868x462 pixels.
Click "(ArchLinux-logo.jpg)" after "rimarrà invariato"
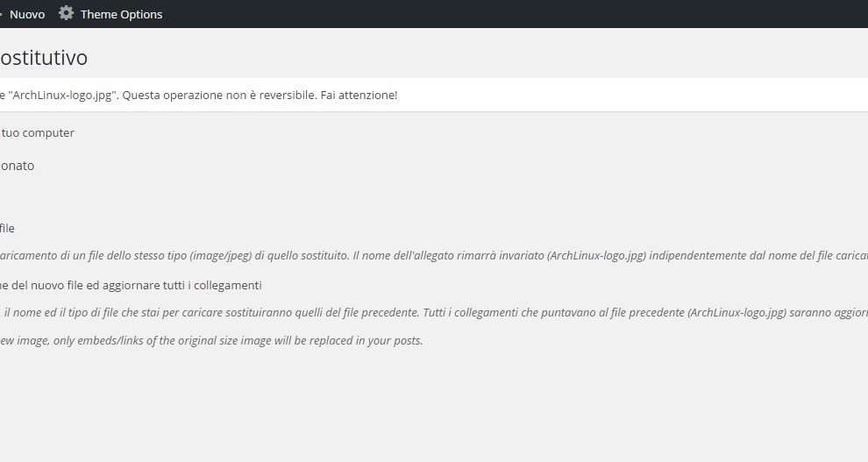(597, 256)
